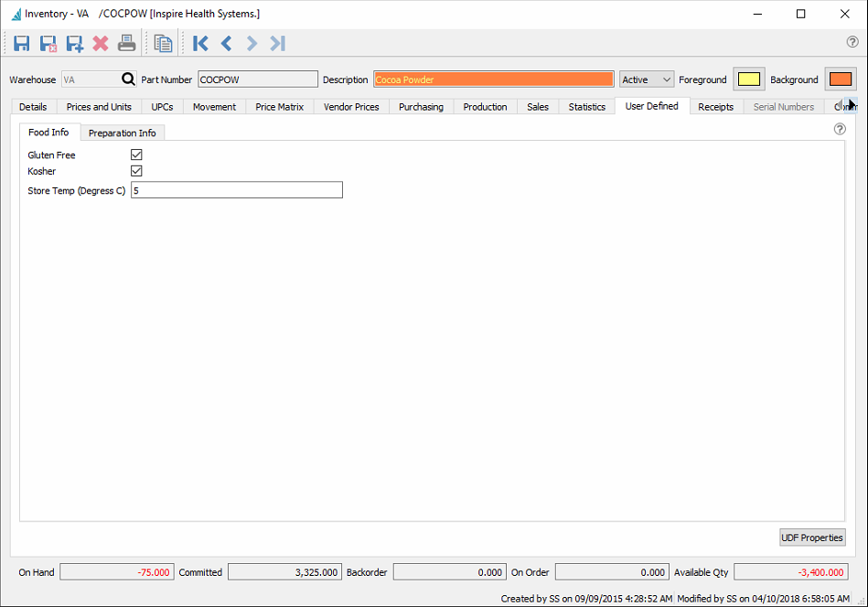This screenshot has height=607, width=868.
Task: Click the Available Qty value -3,400.000
Action: pyautogui.click(x=791, y=572)
